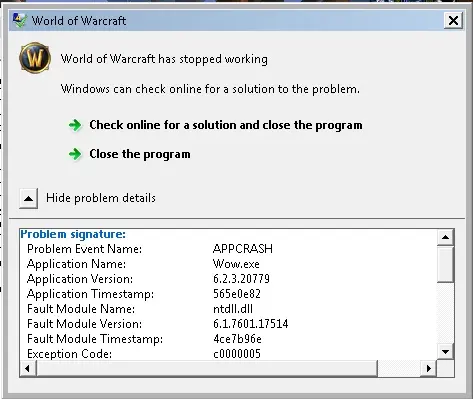Click the Fault Module Name label
The image size is (473, 399).
[81, 309]
